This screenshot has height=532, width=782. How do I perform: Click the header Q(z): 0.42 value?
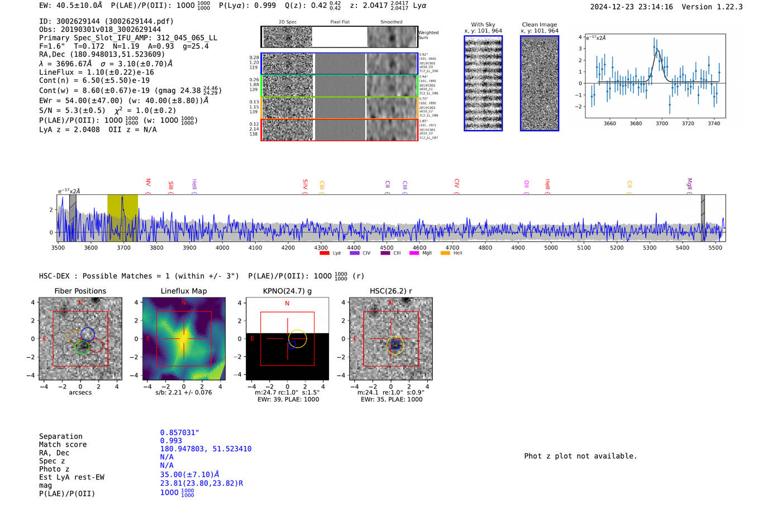[313, 6]
